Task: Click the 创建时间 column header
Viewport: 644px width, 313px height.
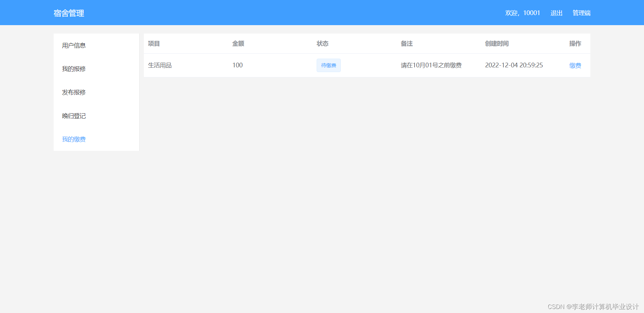Action: [x=496, y=44]
